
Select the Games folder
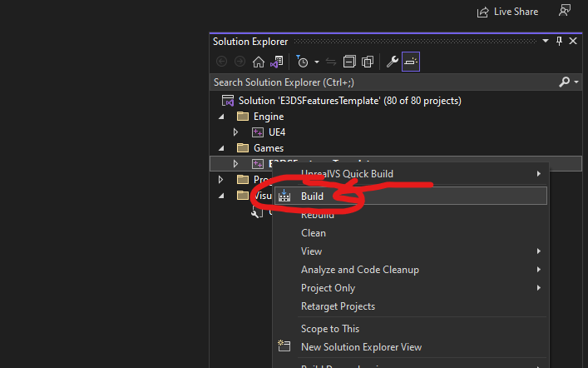(269, 148)
